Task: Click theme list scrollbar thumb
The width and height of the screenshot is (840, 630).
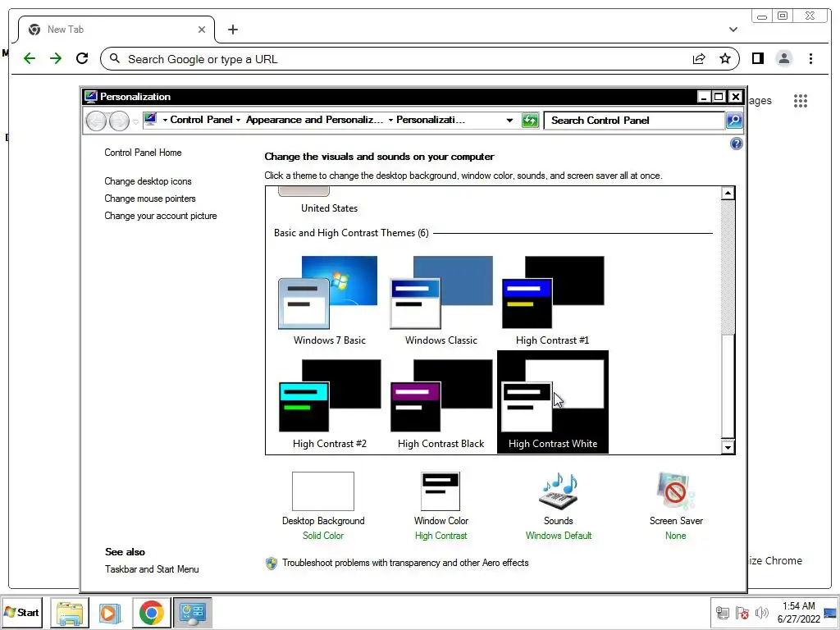Action: tap(728, 386)
